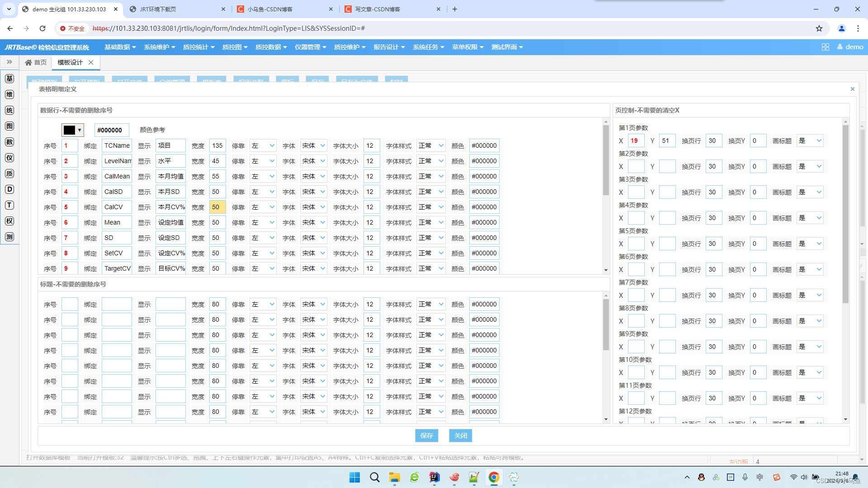
Task: Expand sidebar with double-chevron icon
Action: pyautogui.click(x=9, y=62)
